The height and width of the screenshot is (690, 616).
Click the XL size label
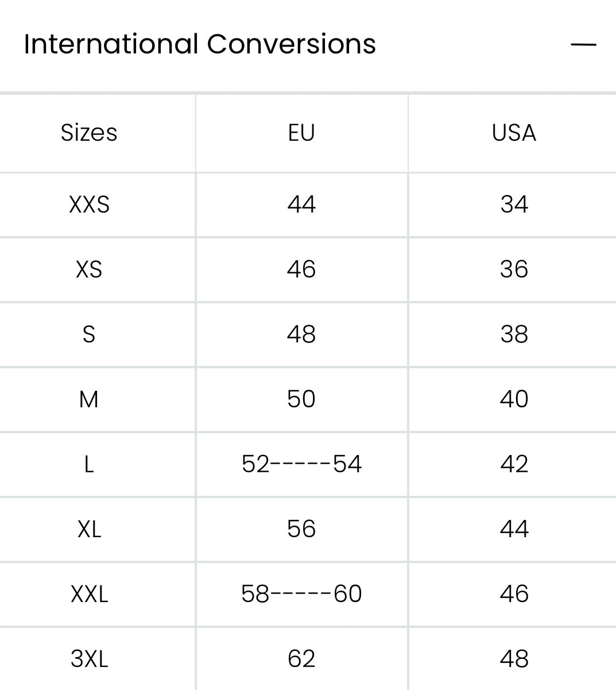coord(89,529)
